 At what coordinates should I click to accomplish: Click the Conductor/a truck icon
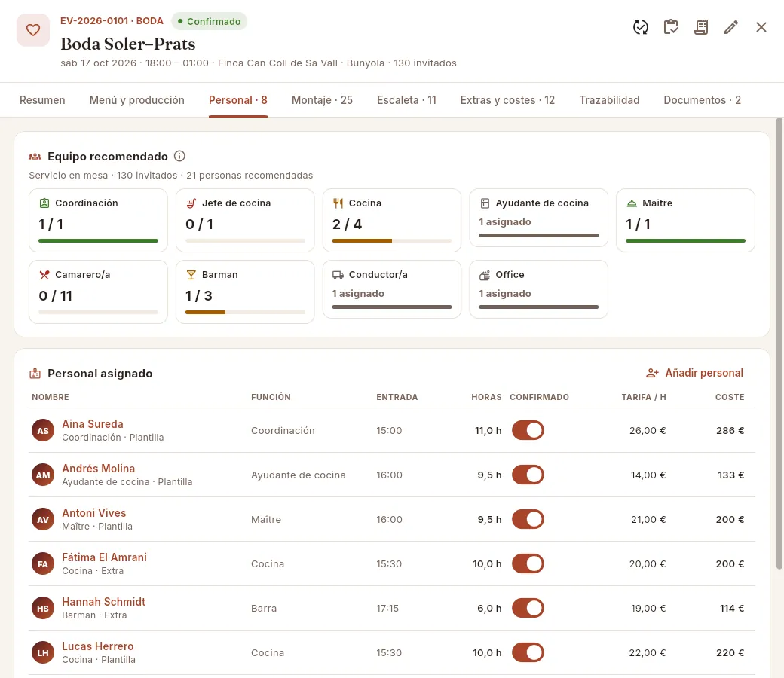(338, 275)
